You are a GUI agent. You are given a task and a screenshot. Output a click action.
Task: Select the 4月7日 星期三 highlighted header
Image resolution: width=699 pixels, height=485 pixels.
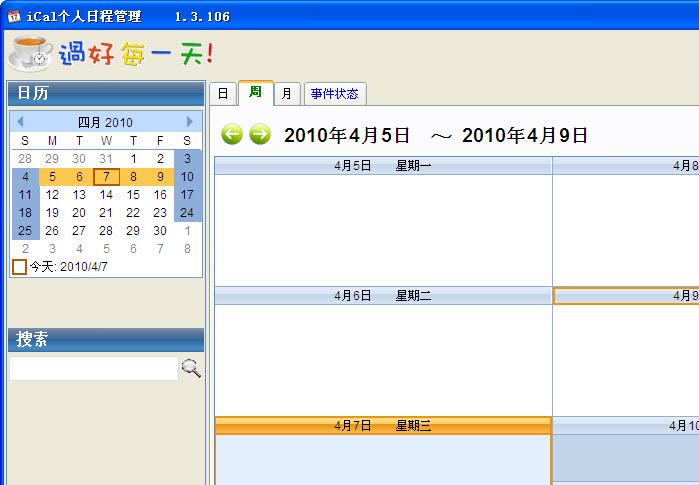pyautogui.click(x=383, y=426)
